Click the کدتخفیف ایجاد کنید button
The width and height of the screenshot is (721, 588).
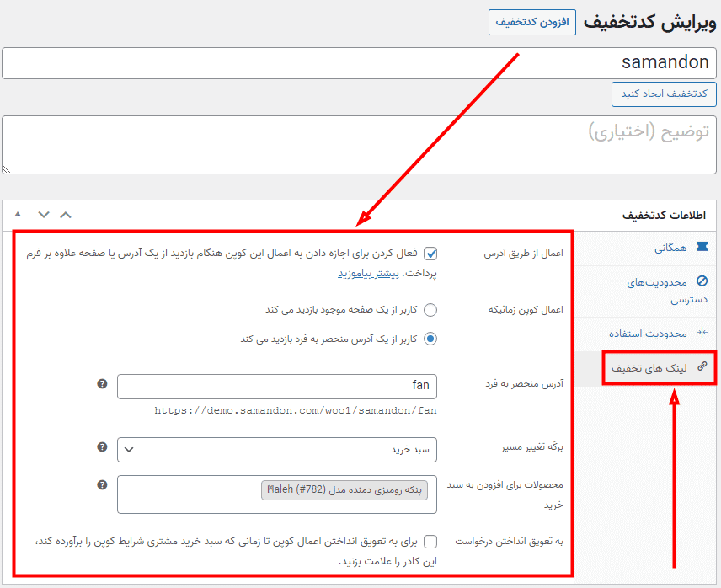[x=664, y=94]
